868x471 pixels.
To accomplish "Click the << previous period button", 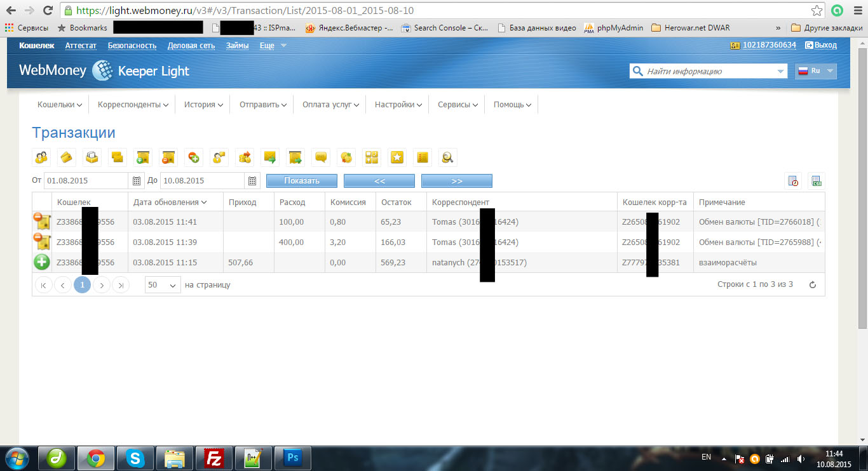I will click(x=379, y=181).
